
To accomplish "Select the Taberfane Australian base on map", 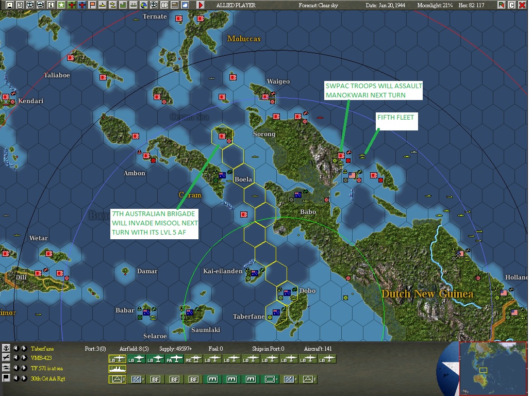I will click(x=276, y=312).
